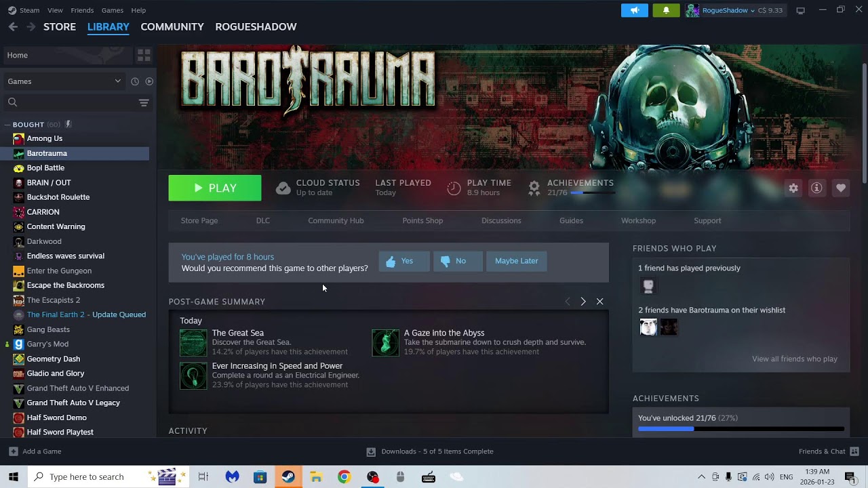Close the post-game summary panel
The width and height of the screenshot is (868, 488).
click(599, 302)
